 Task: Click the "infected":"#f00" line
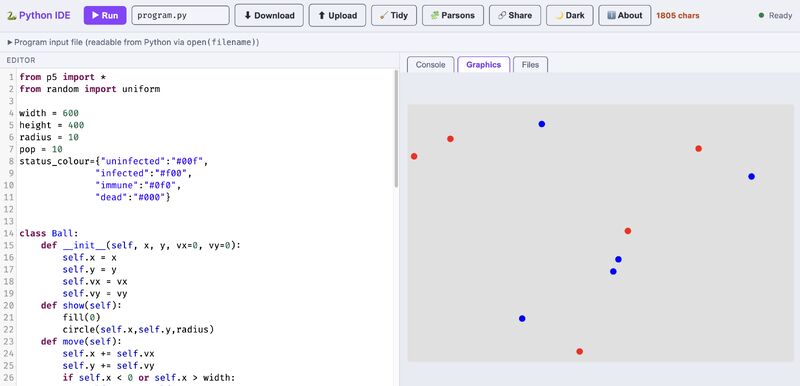[x=143, y=173]
